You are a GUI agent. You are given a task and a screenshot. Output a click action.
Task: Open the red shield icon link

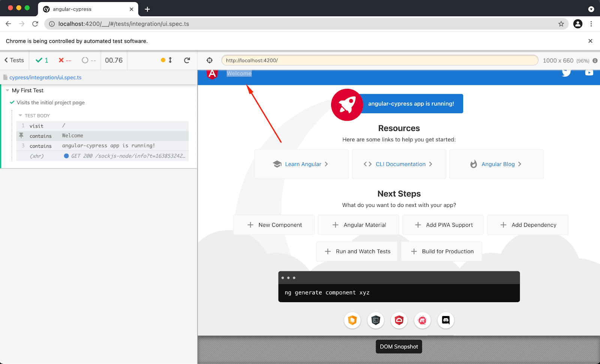point(399,320)
